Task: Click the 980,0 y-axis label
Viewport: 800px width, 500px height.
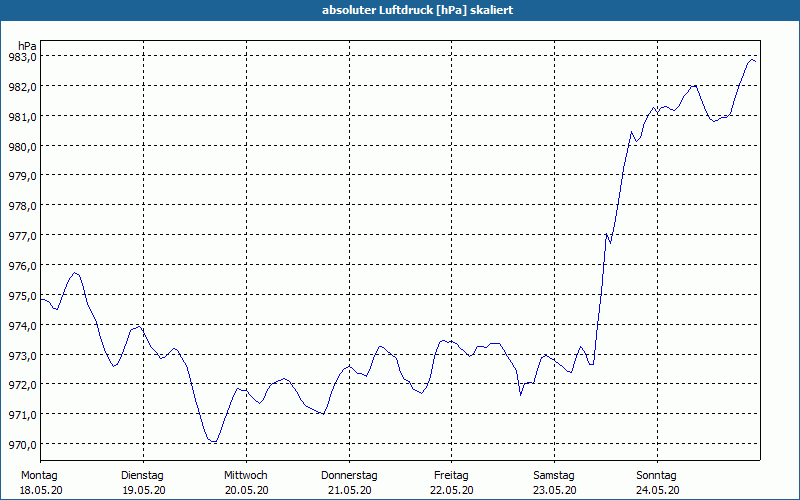Action: coord(22,146)
